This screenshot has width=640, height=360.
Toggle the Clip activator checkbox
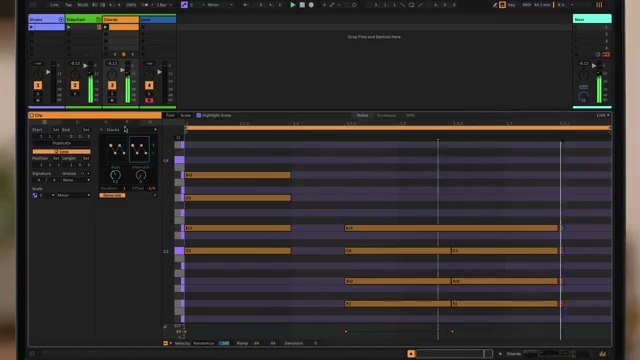click(32, 115)
